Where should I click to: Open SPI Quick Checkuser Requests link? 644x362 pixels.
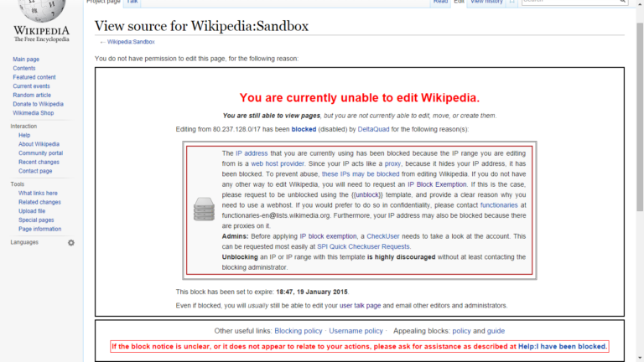tap(363, 246)
